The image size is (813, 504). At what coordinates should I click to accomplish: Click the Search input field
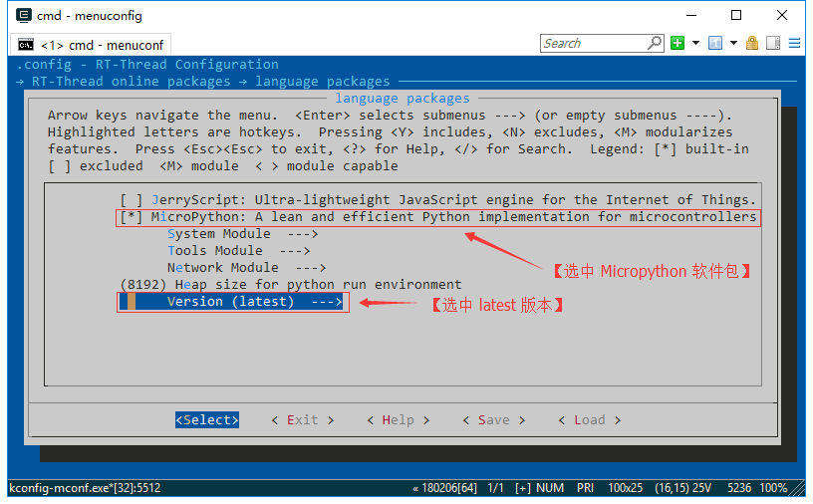[x=593, y=43]
